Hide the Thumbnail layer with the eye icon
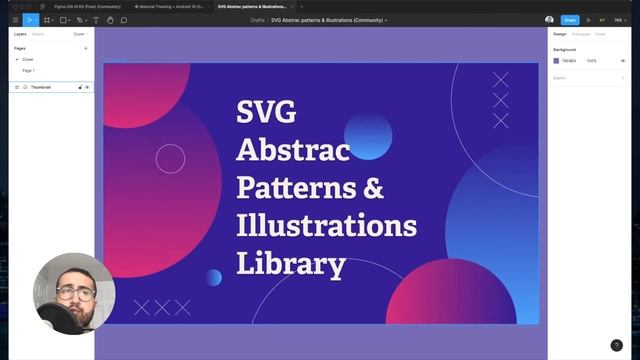The width and height of the screenshot is (640, 360). coord(87,87)
